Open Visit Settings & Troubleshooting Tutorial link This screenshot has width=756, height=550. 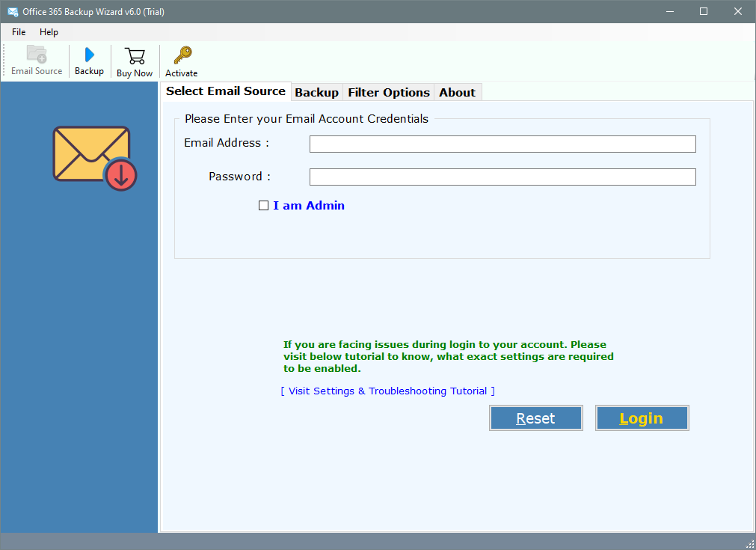[x=387, y=391]
